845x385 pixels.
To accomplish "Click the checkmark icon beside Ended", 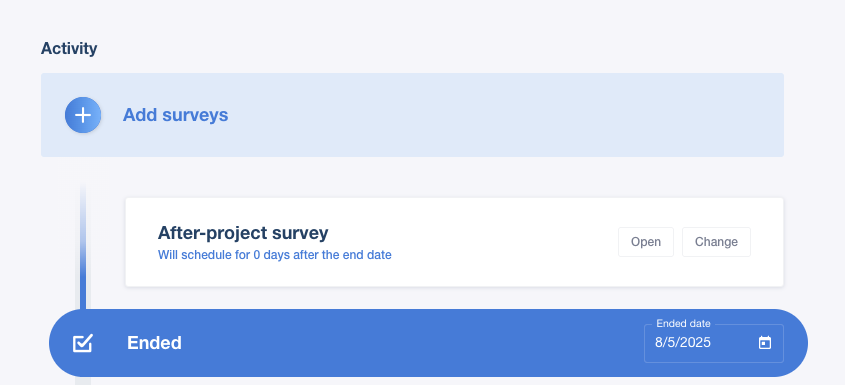I will pyautogui.click(x=83, y=343).
